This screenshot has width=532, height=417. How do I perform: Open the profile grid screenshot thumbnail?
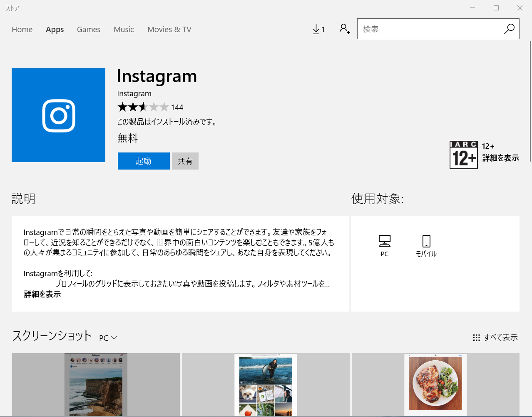point(266,385)
